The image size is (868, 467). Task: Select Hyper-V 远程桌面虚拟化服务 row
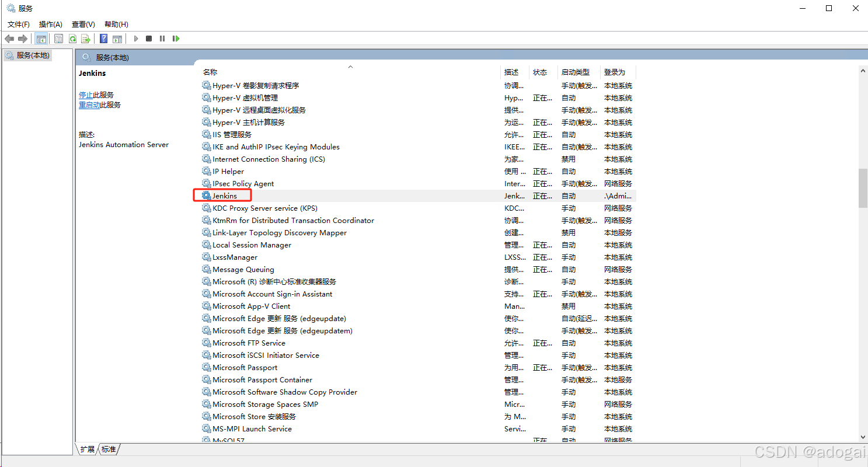pos(418,110)
